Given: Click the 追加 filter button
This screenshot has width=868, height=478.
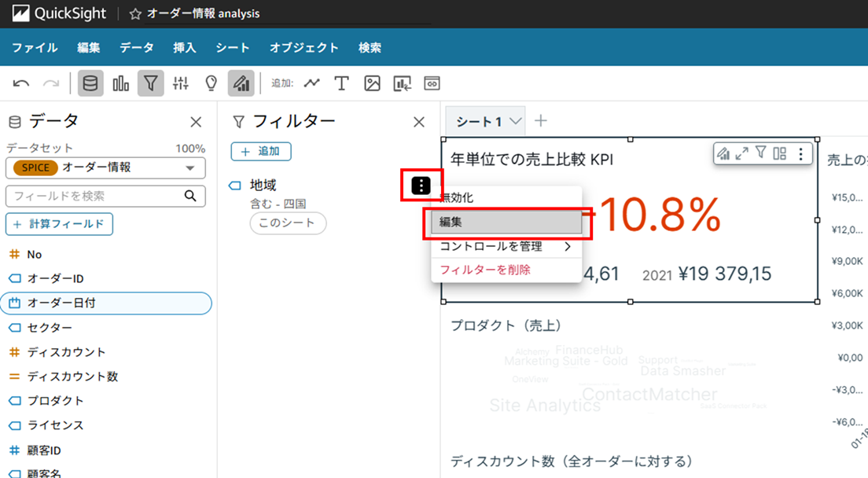Looking at the screenshot, I should pyautogui.click(x=261, y=151).
